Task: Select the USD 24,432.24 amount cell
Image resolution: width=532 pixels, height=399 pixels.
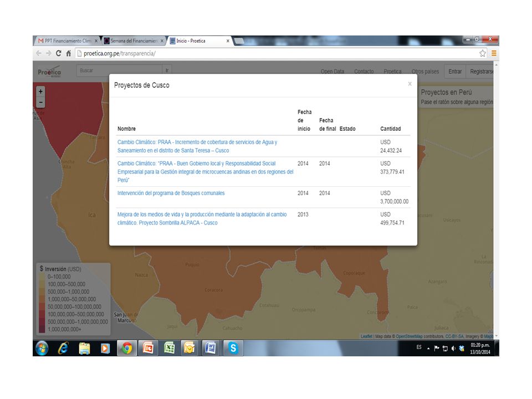Action: click(x=391, y=146)
